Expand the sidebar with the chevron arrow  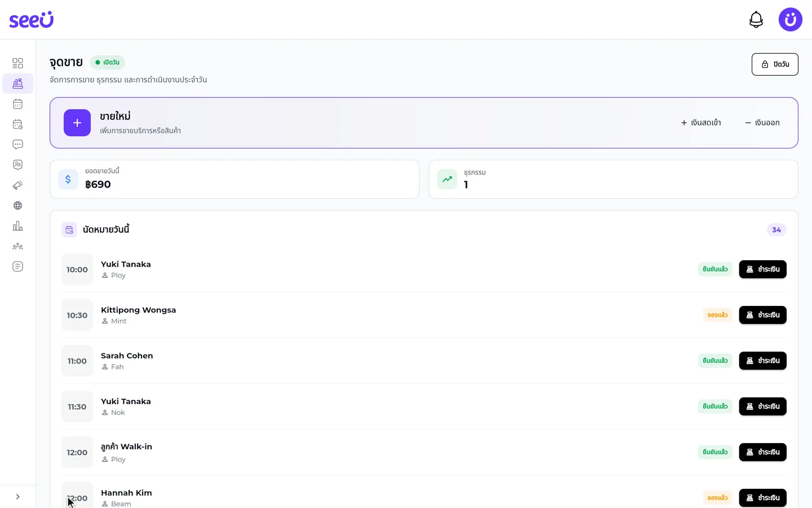coord(17,497)
